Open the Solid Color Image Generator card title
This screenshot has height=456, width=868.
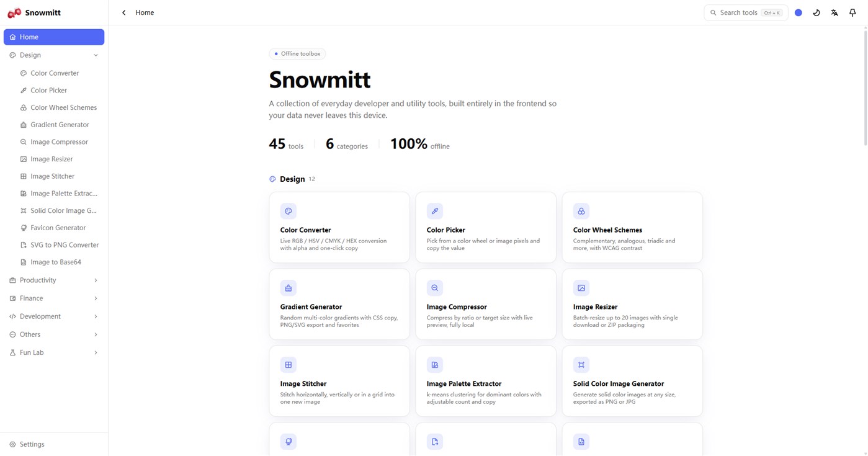pyautogui.click(x=619, y=384)
